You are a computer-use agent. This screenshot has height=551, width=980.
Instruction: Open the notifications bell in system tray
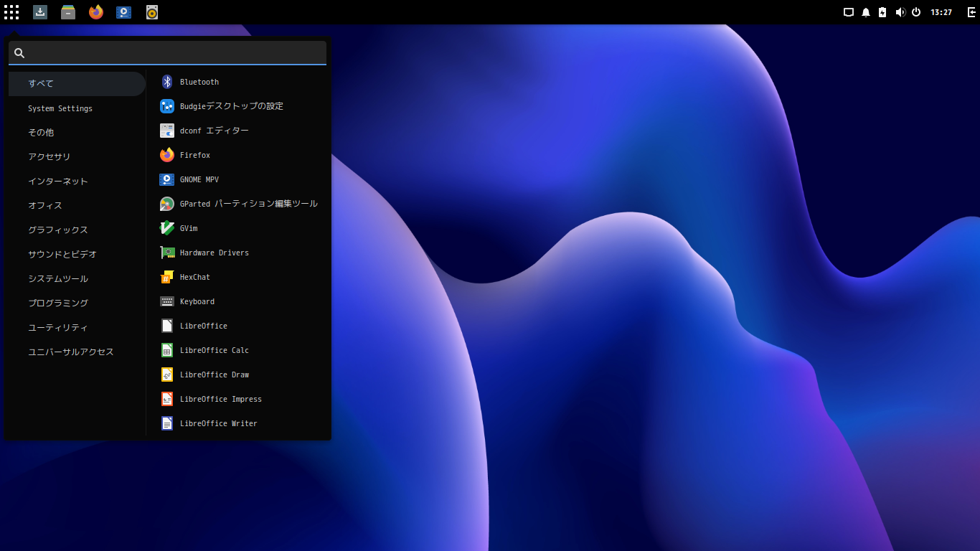coord(866,12)
